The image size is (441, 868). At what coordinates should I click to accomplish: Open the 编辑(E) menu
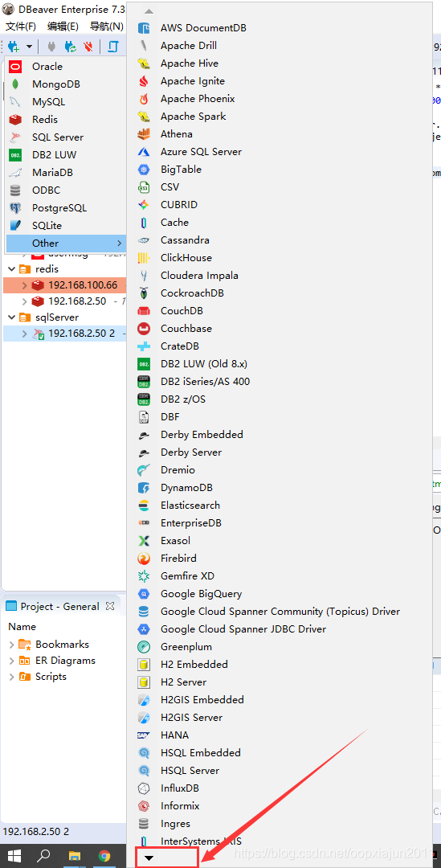tap(63, 26)
